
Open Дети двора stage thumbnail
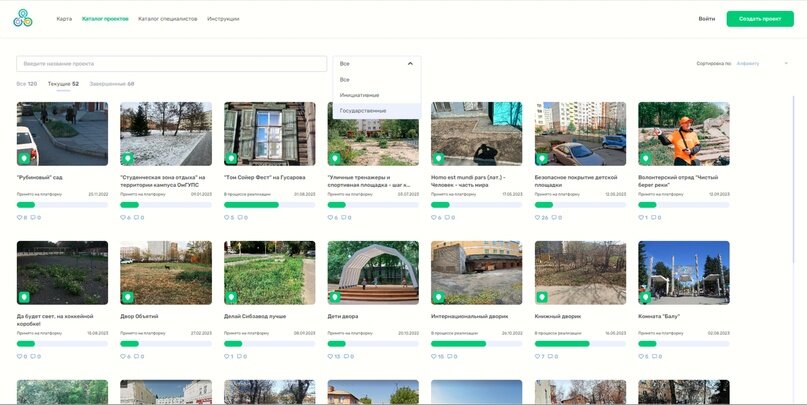[x=373, y=273]
